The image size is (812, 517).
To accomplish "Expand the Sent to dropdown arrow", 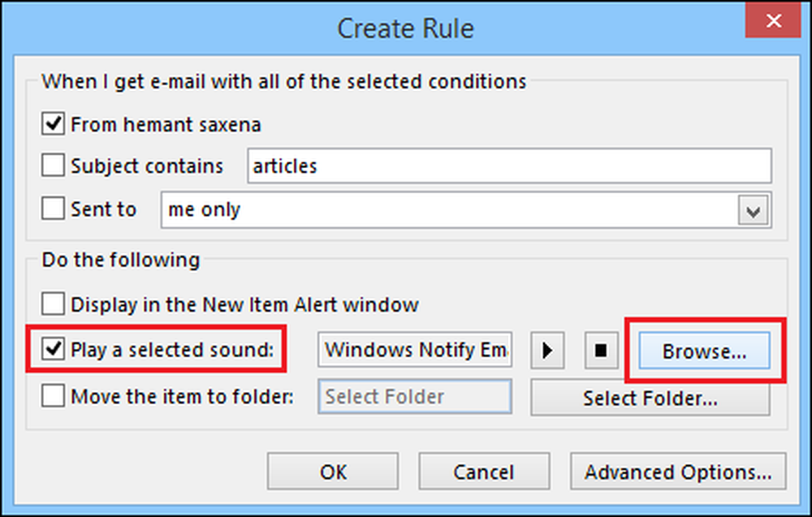I will 753,211.
